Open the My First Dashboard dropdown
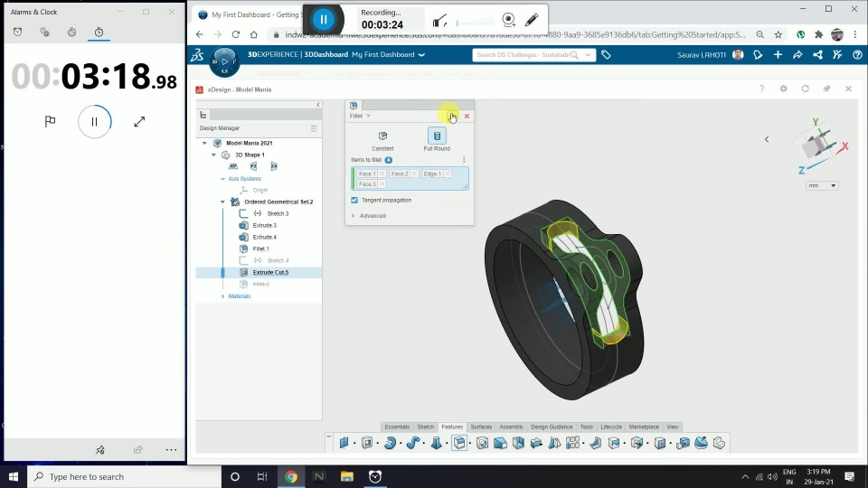The image size is (868, 488). pos(422,55)
